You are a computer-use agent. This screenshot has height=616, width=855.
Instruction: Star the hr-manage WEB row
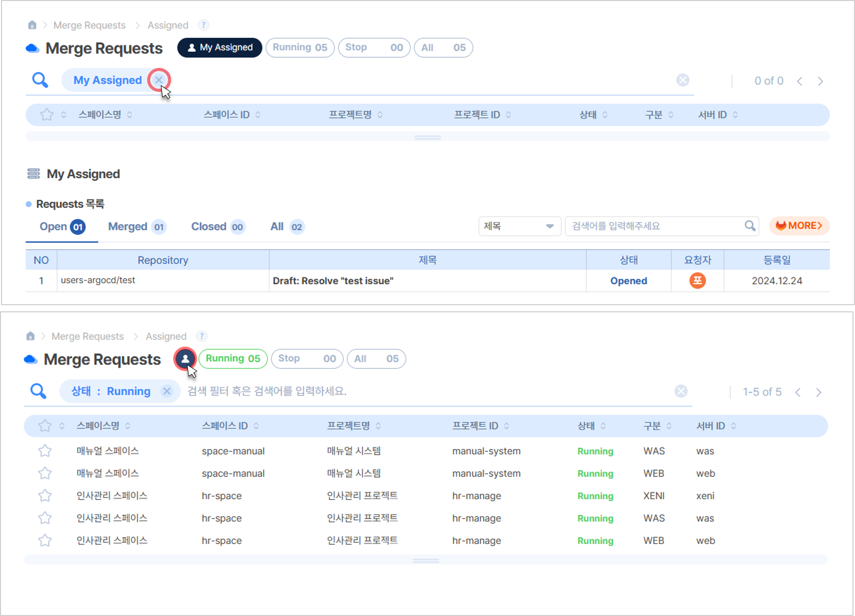(45, 540)
